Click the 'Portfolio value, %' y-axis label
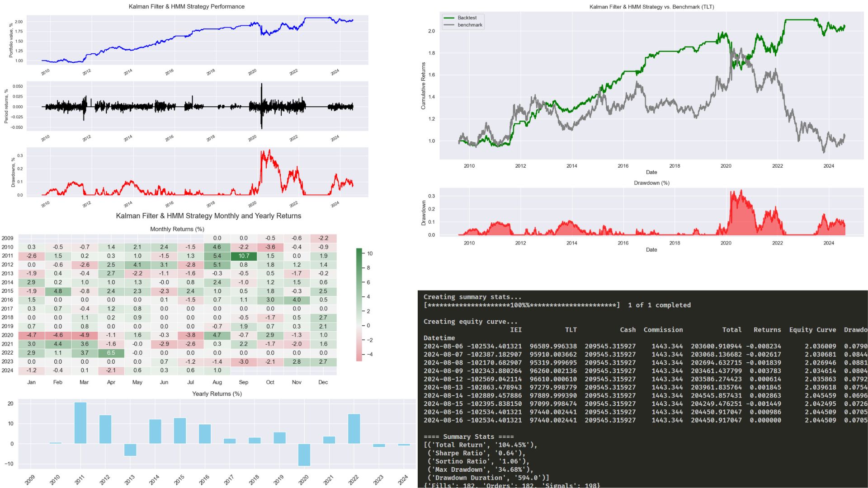868x488 pixels. pos(11,41)
